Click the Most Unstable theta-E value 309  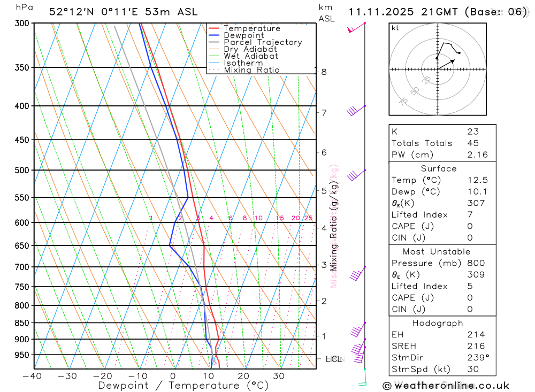click(x=476, y=275)
